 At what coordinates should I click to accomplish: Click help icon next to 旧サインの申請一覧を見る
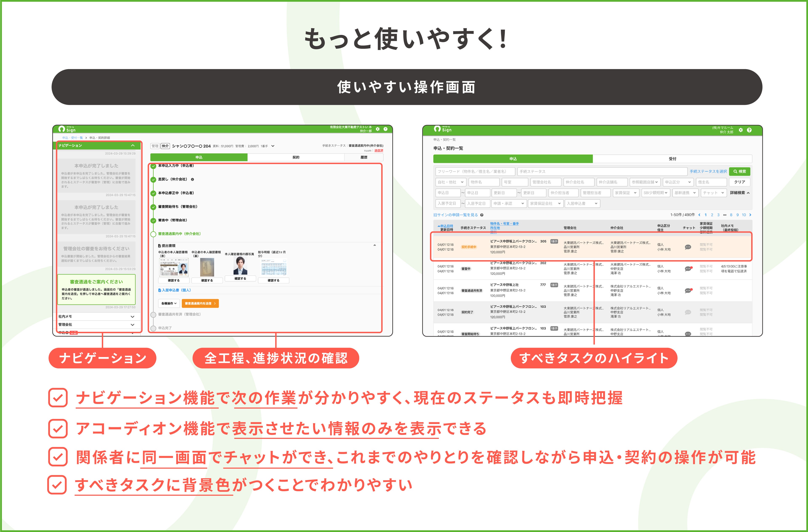(x=482, y=215)
